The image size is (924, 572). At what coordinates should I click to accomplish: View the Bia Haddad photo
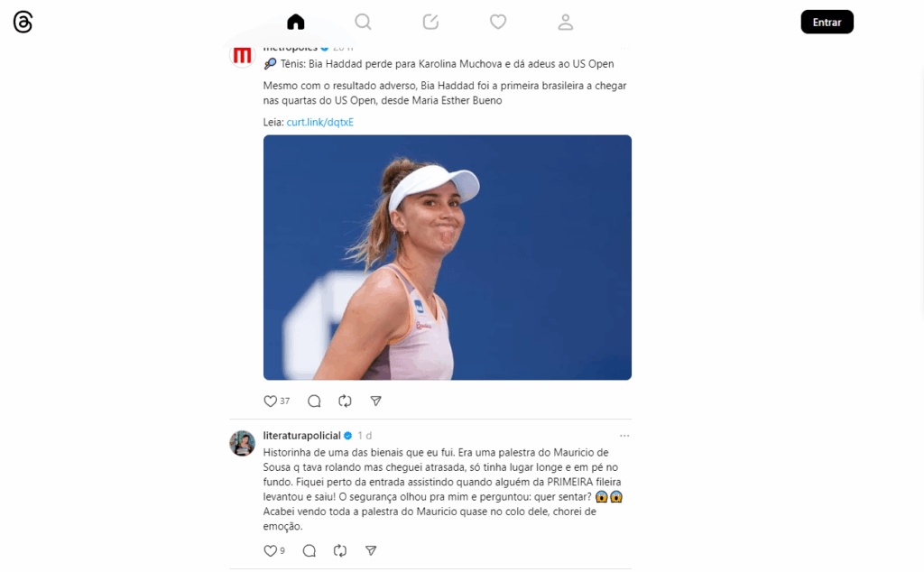coord(448,257)
